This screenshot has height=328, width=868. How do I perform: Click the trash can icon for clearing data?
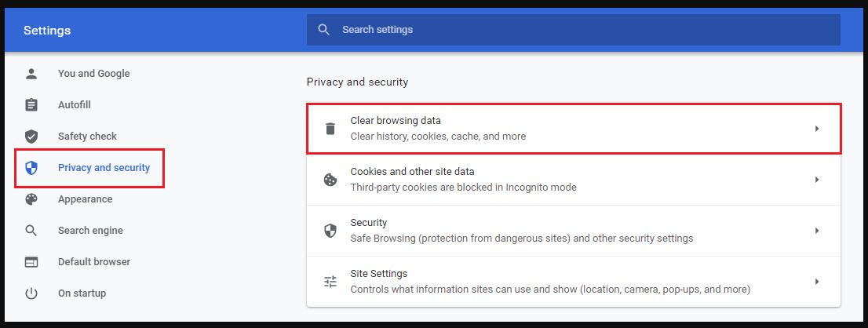click(330, 129)
